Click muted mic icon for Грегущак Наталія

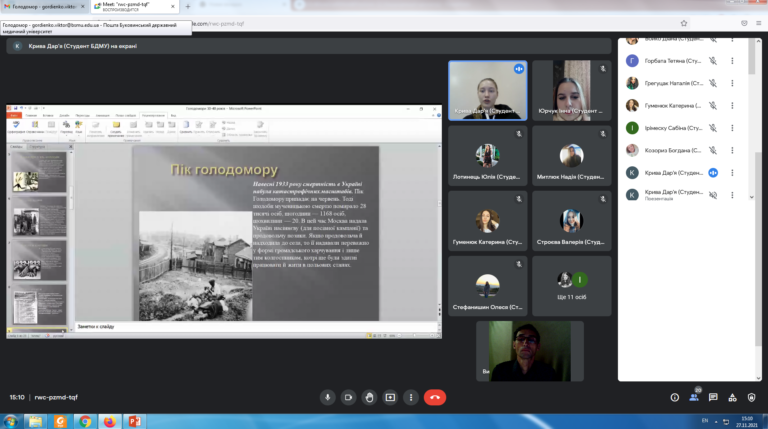pos(713,83)
